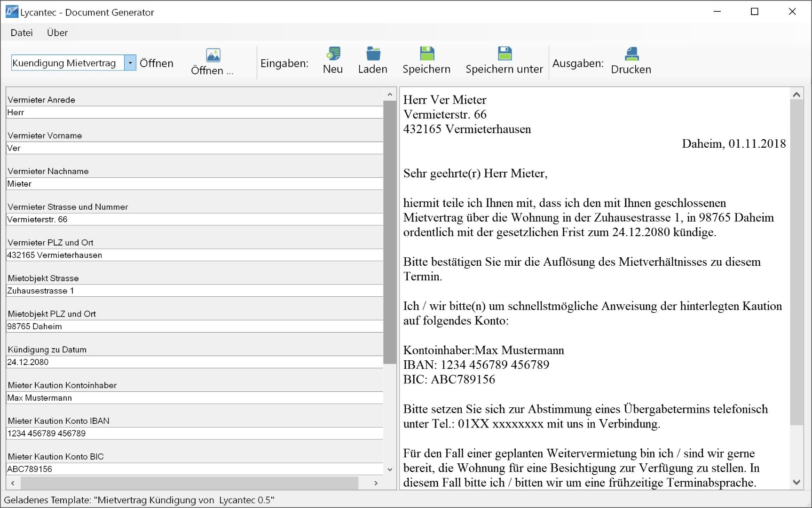Click the preview pane scroll down arrow
Screen dimensions: 812x508
[x=796, y=482]
